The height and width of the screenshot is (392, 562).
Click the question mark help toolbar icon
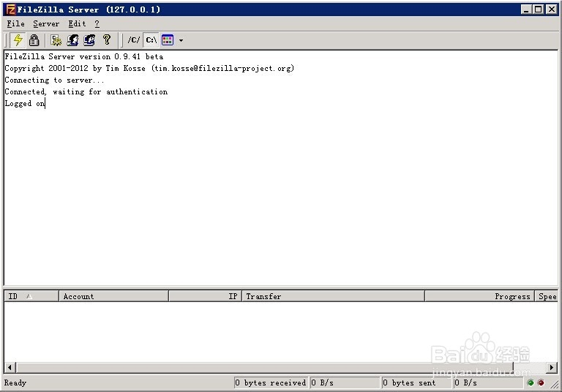[106, 39]
